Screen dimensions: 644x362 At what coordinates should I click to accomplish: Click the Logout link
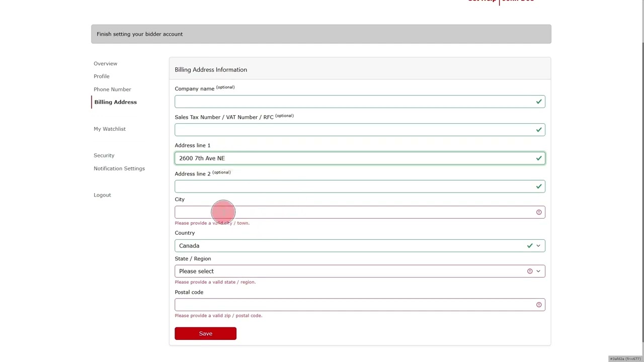pyautogui.click(x=102, y=195)
